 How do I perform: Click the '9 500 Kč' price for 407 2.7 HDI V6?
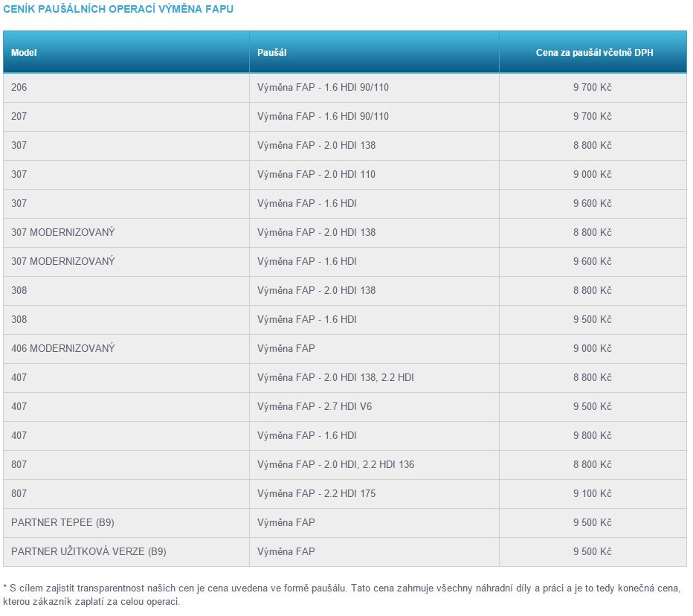[592, 407]
